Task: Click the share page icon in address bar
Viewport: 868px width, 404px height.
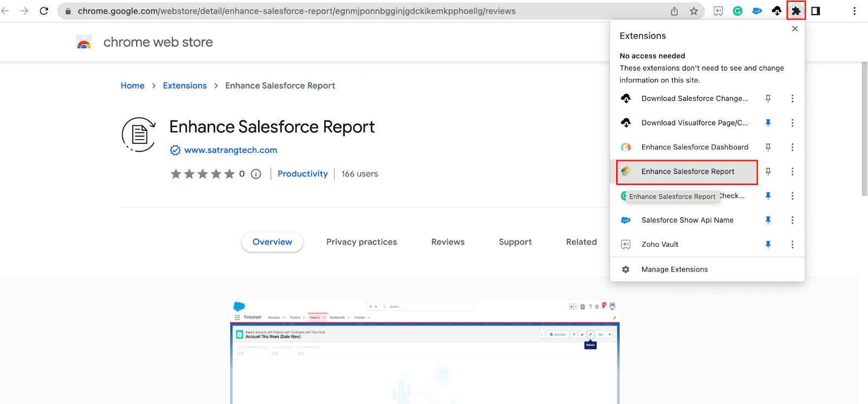Action: tap(674, 11)
